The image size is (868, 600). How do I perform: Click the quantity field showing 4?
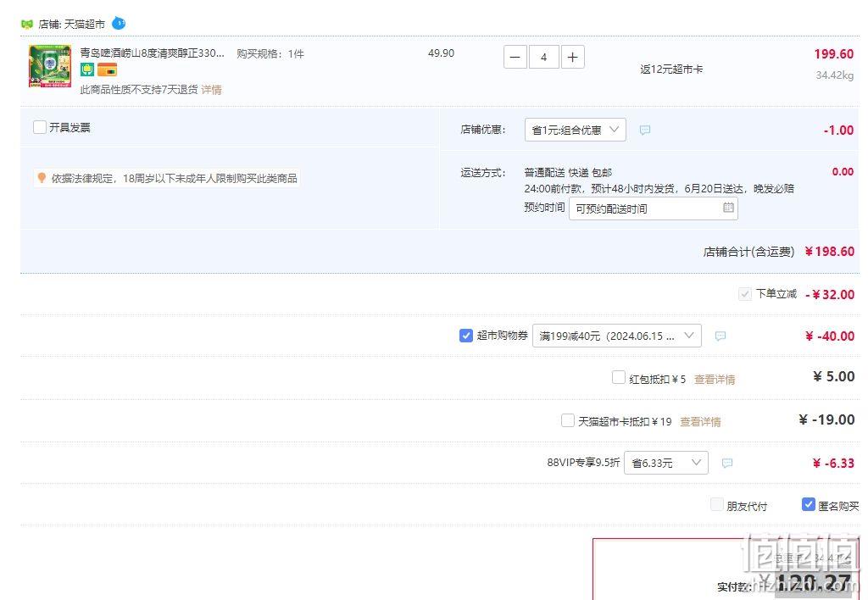[543, 57]
